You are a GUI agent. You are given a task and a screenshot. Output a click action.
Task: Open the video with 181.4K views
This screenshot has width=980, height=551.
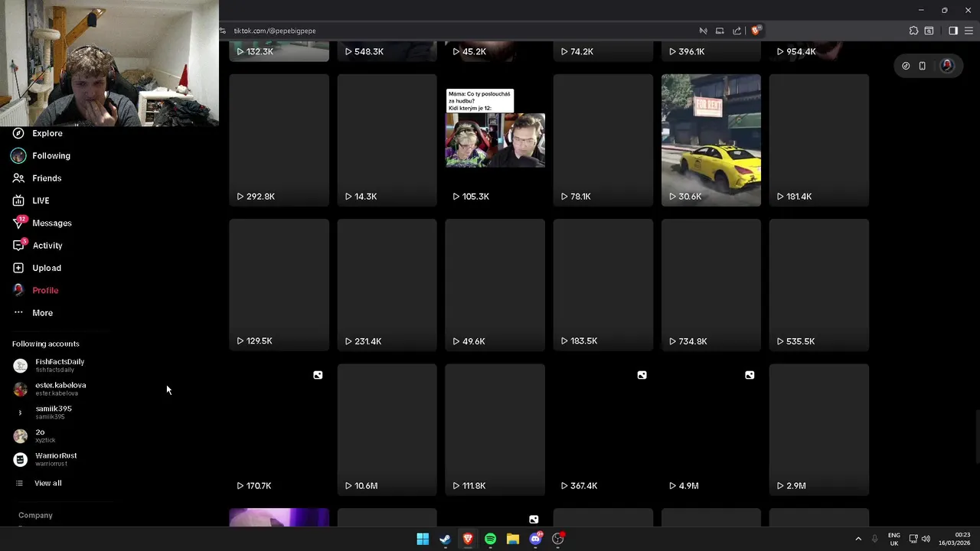[819, 140]
